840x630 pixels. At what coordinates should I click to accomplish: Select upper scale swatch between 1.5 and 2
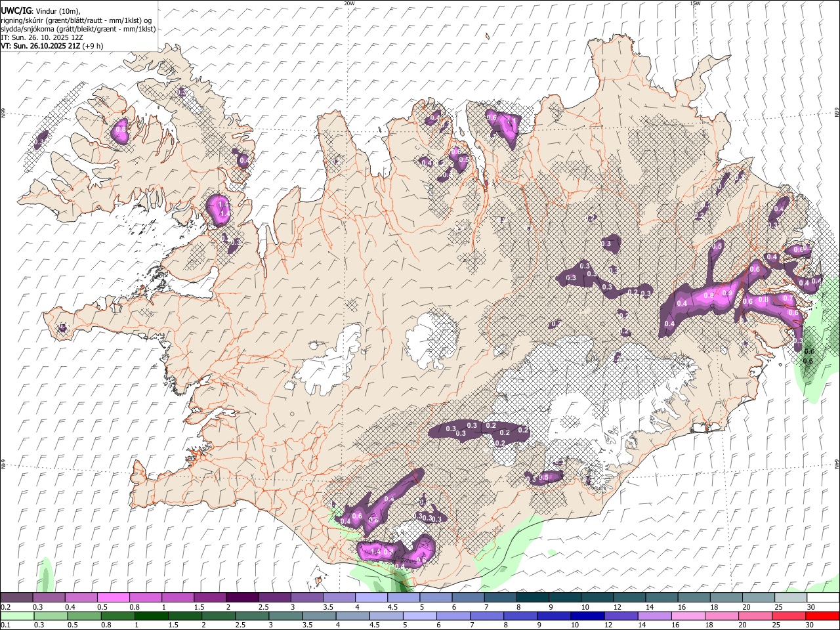210,598
